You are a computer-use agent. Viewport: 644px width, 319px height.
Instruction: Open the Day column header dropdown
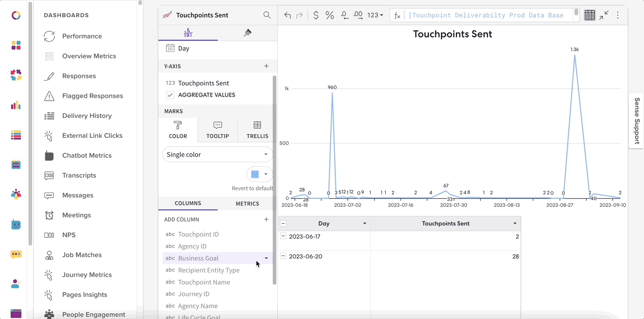365,224
